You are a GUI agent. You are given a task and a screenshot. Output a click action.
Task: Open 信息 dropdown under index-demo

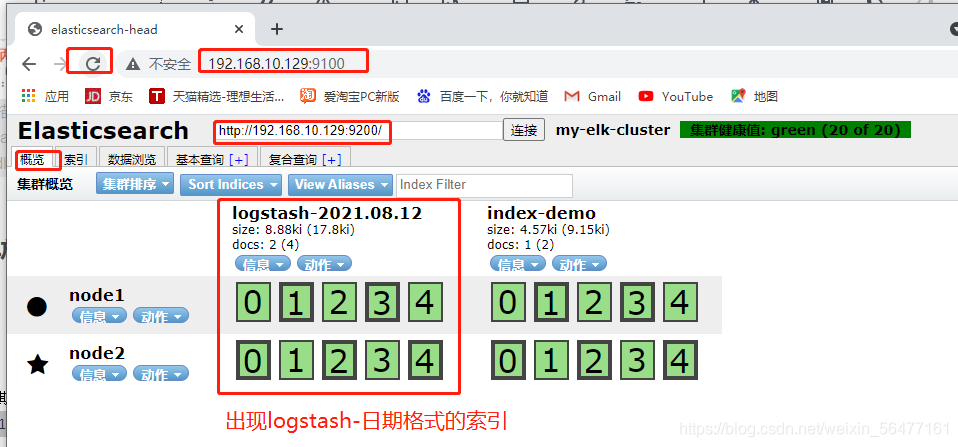coord(518,264)
